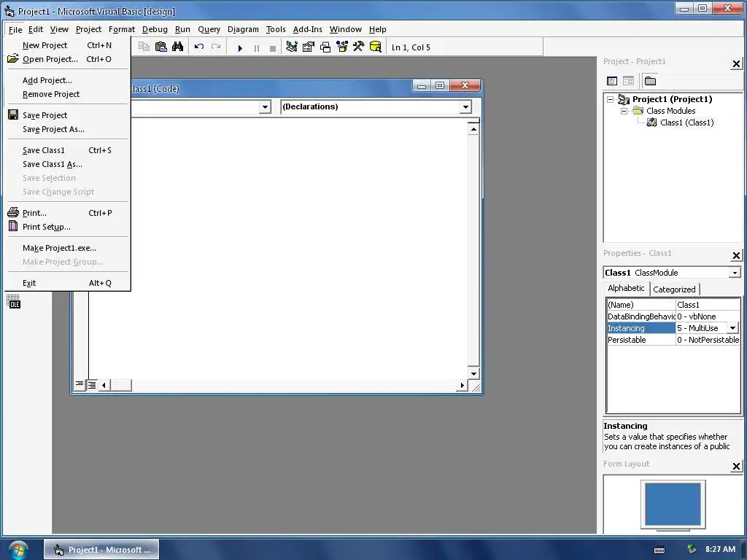Select the (Name) property row
Viewport: 747px width, 560px height.
(673, 305)
